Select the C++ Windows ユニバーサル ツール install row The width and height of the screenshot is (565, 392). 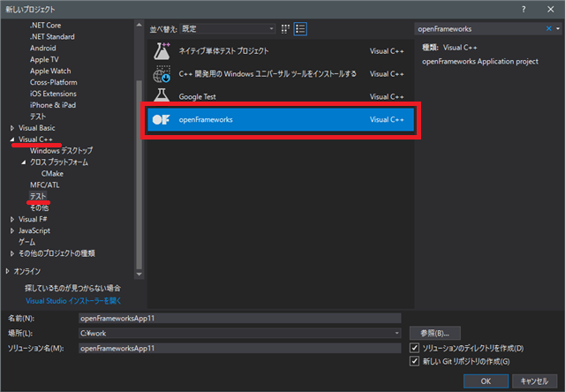click(281, 74)
